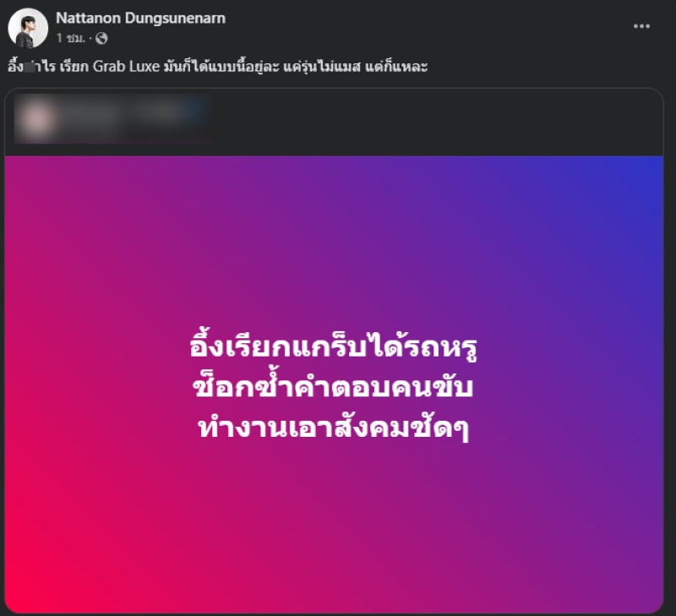Click the line "ทำงานเอาสังคมชัดๆ" in shared post
676x616 pixels.
tap(333, 428)
